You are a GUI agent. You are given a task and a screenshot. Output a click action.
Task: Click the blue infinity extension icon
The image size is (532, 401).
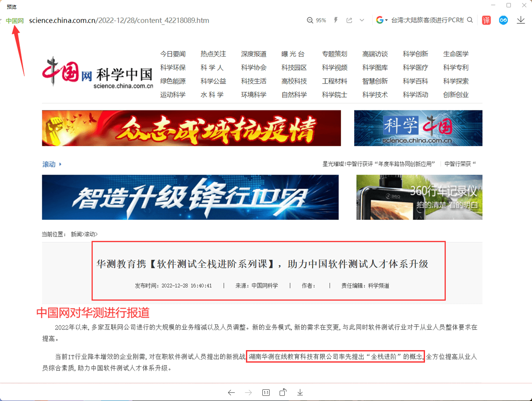coord(503,20)
